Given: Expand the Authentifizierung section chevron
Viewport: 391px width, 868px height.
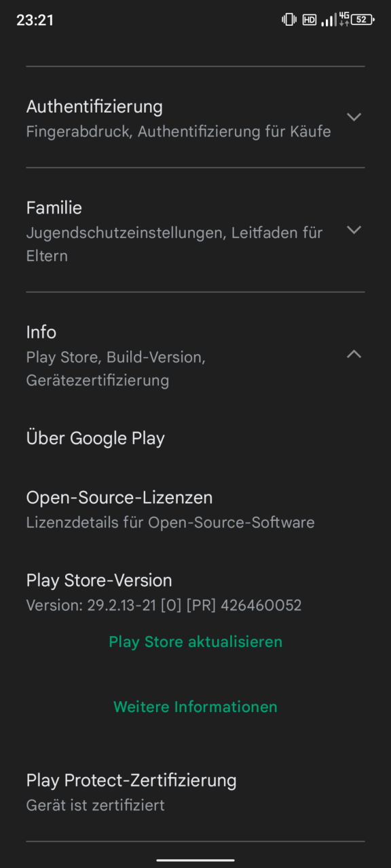Looking at the screenshot, I should point(354,117).
